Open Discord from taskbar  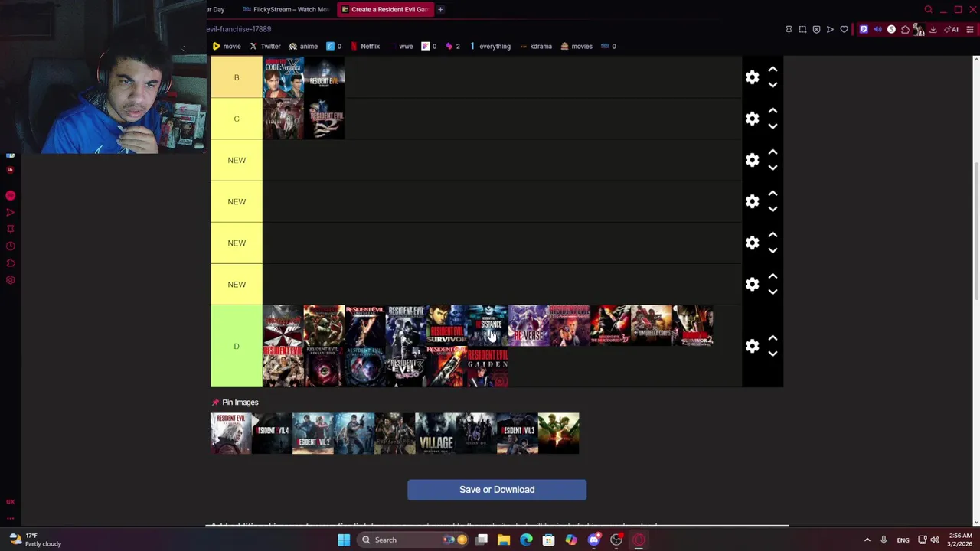click(x=593, y=540)
